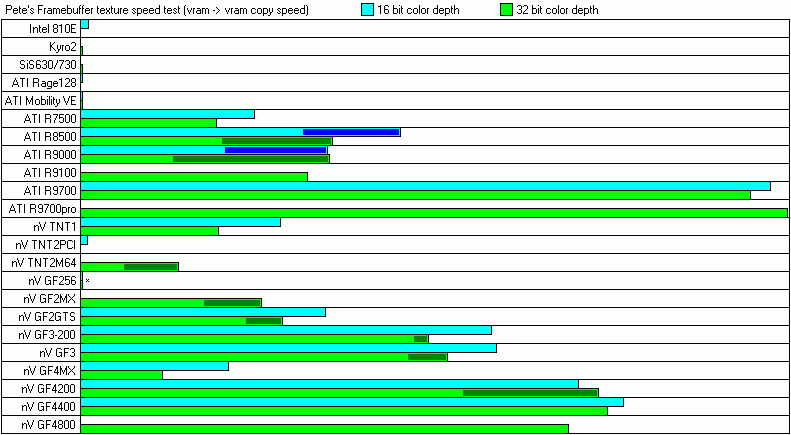
Task: Click the dark green range on nV GF2GTS bar
Action: (x=263, y=321)
